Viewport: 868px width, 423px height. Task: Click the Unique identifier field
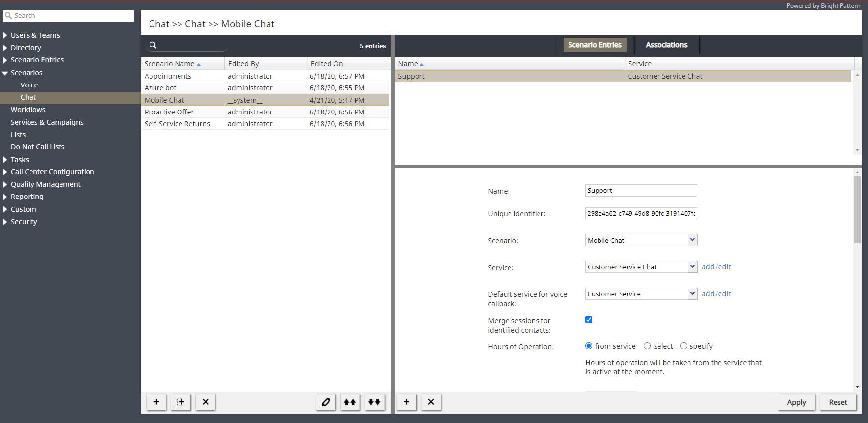click(641, 213)
